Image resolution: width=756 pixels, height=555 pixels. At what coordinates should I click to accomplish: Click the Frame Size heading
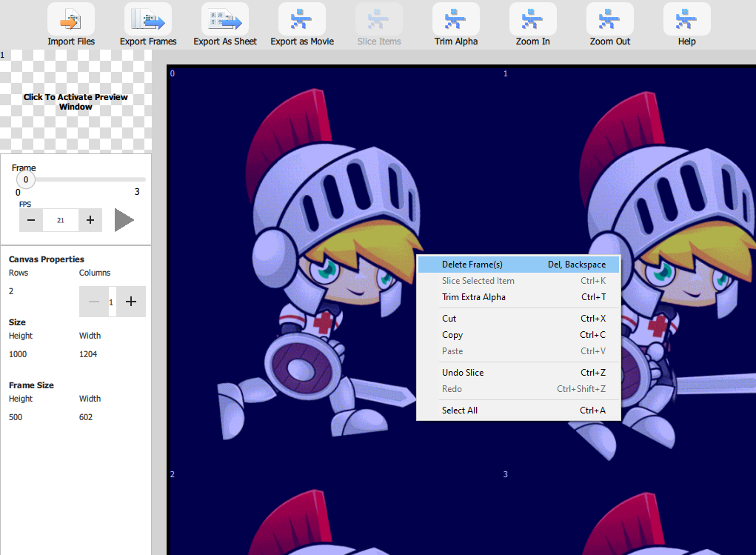point(31,385)
